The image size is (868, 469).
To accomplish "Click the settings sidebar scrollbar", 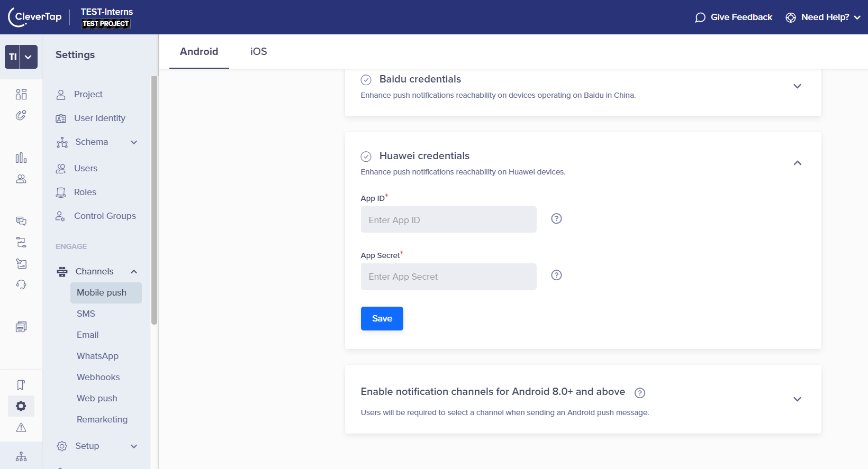I will (x=155, y=200).
